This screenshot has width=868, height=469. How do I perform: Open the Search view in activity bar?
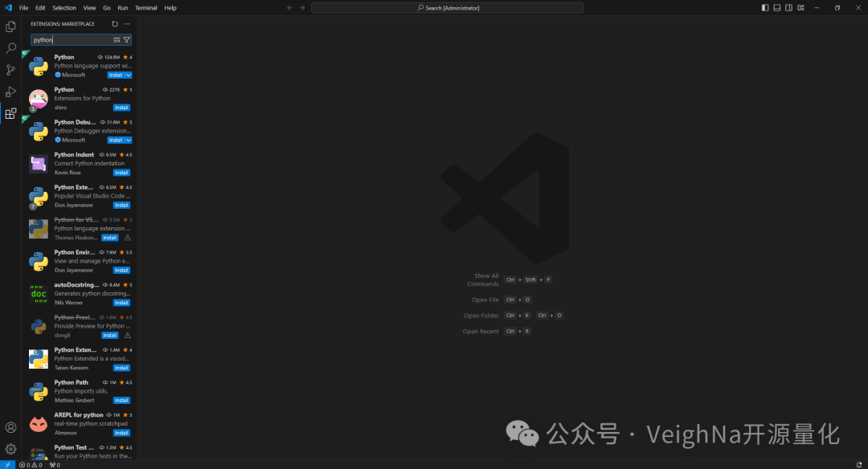click(x=10, y=48)
